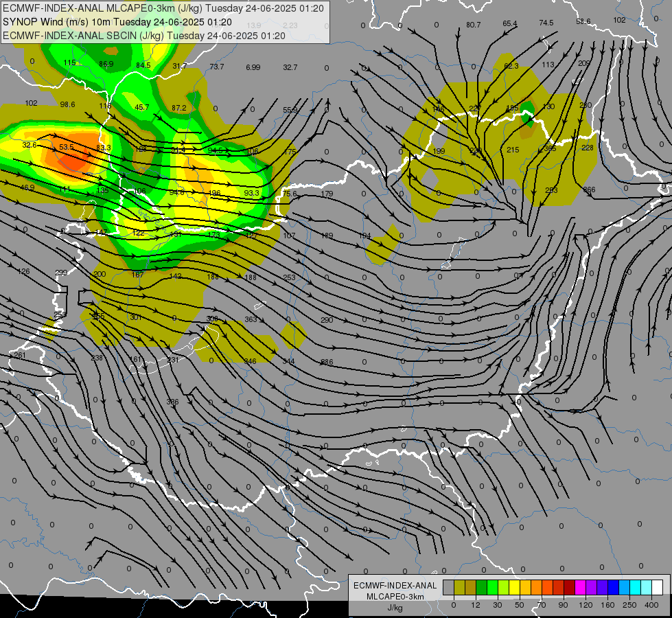Click the legend title 'ECMWF-INDEX-ANAL'
The image size is (672, 618).
click(x=395, y=586)
